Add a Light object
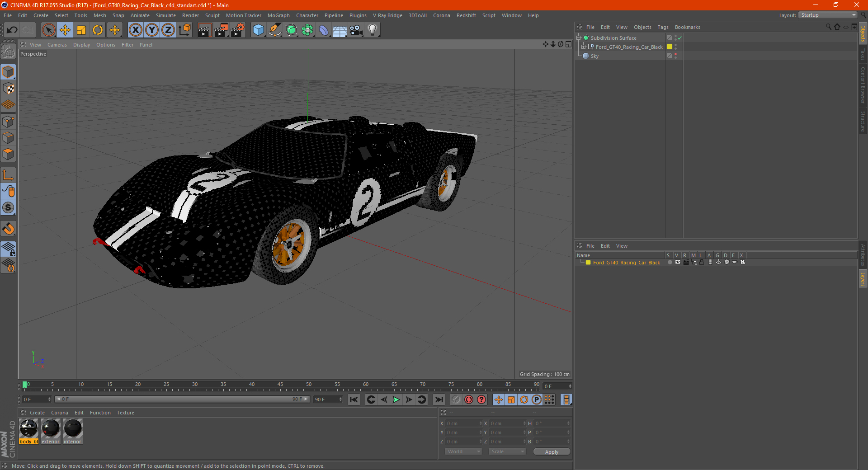Viewport: 868px width, 470px height. tap(373, 30)
